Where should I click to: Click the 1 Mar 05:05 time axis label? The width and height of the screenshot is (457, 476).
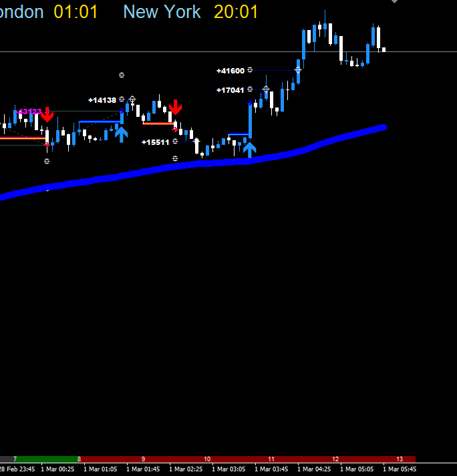(357, 469)
